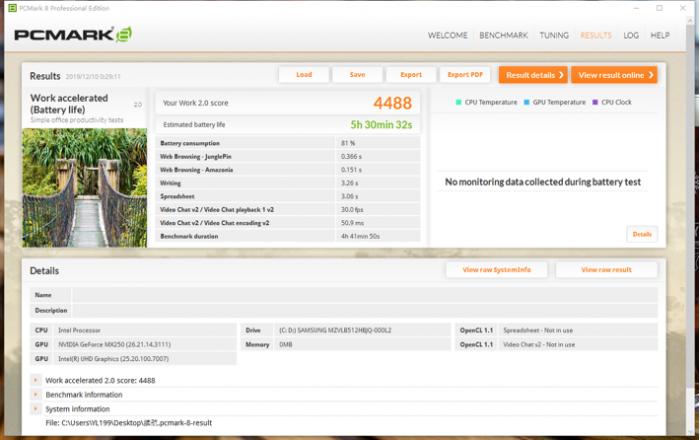Click View result online button

614,75
